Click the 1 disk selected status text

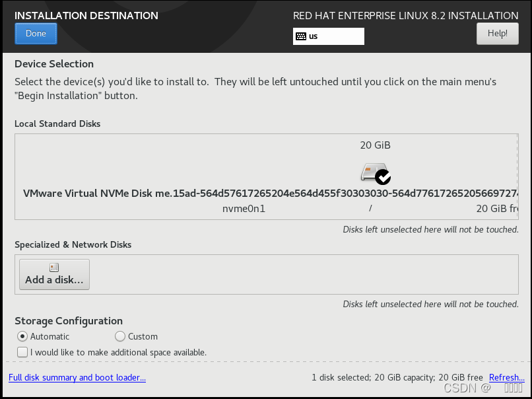click(397, 378)
